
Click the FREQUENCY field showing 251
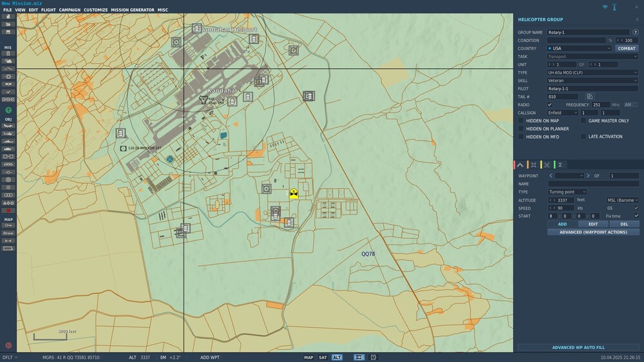coord(600,105)
